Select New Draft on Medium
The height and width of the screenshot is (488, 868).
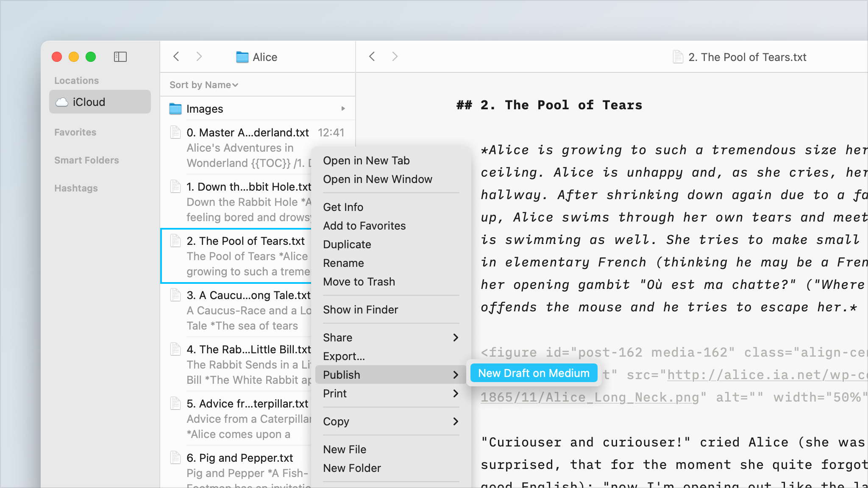(534, 373)
